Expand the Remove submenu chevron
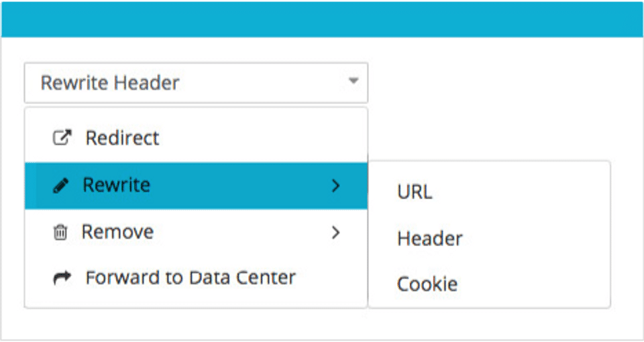The height and width of the screenshot is (342, 644). (336, 233)
